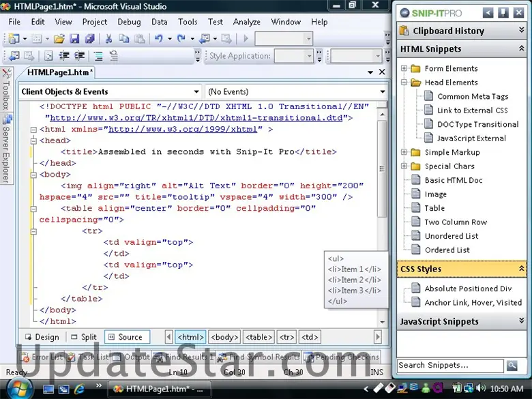Image resolution: width=532 pixels, height=399 pixels.
Task: Click the Open File folder icon in toolbar
Action: pyautogui.click(x=59, y=39)
